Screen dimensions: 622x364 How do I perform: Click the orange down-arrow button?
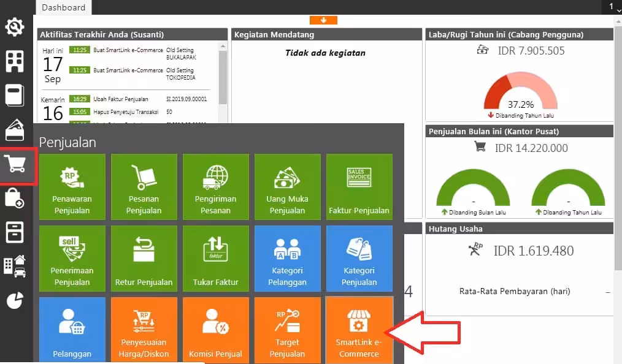pyautogui.click(x=323, y=20)
